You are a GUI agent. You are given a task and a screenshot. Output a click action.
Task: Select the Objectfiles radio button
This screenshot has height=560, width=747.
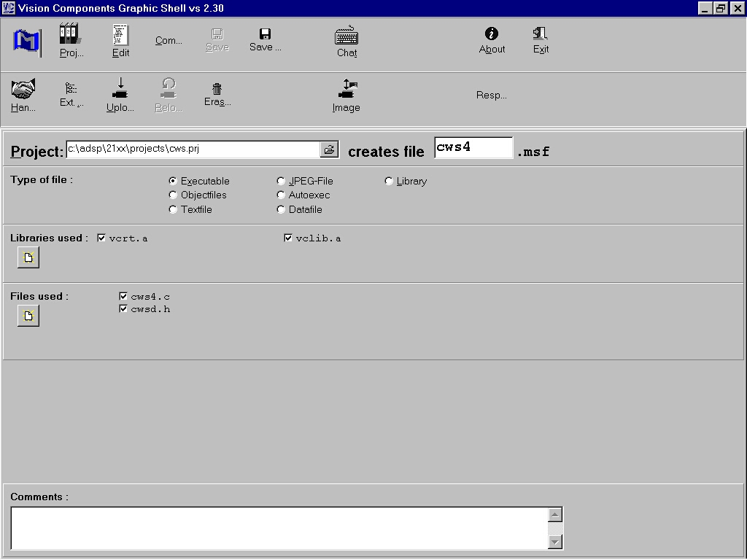(173, 195)
